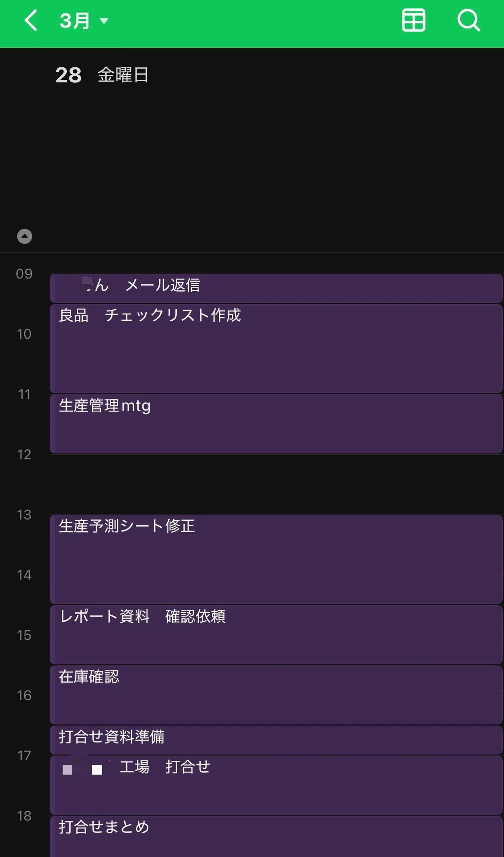This screenshot has width=504, height=857.
Task: Tap the 09 hour label
Action: [x=24, y=274]
